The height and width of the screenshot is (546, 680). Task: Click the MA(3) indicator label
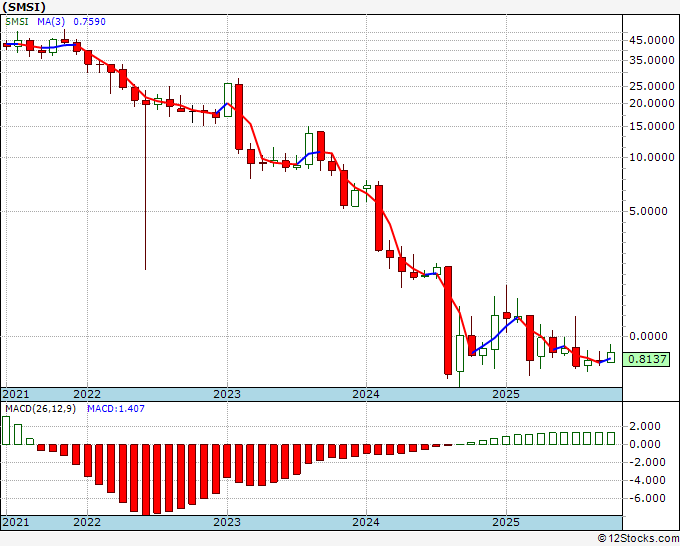(x=51, y=22)
